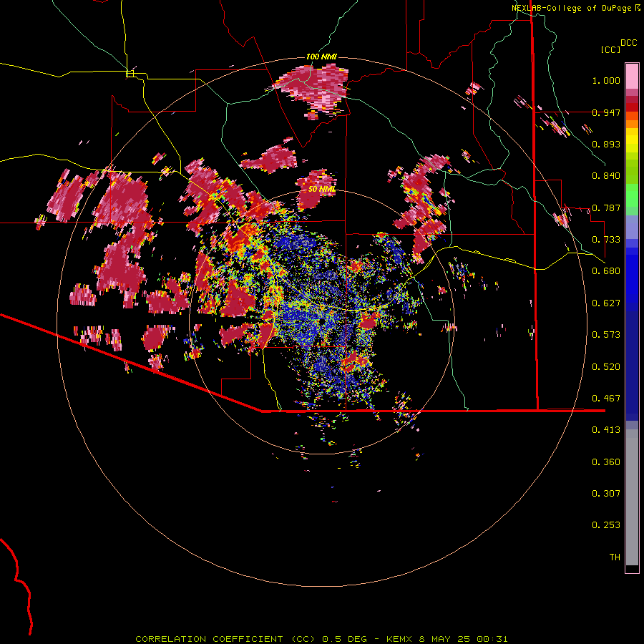Select the 0.893 scale value
This screenshot has width=644, height=644.
(606, 144)
